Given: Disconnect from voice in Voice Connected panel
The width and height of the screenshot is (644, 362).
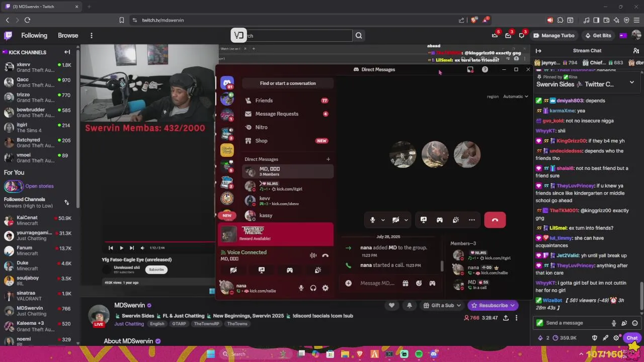Looking at the screenshot, I should pos(326,255).
